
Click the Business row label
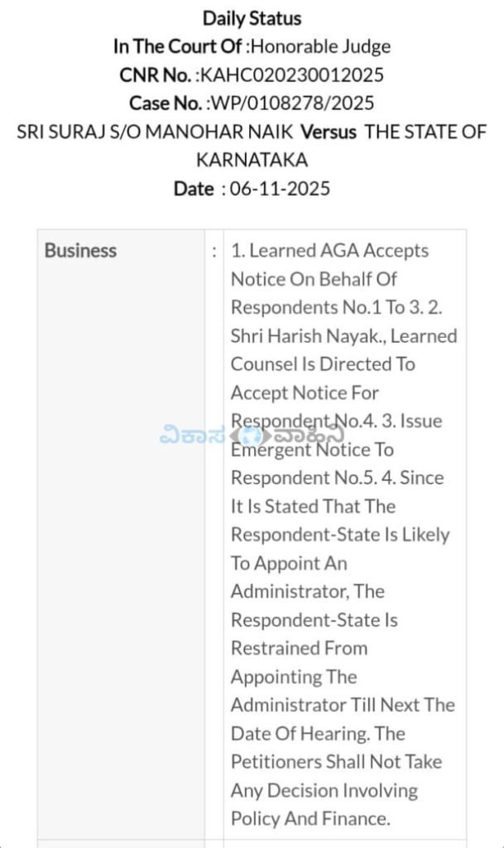(81, 251)
